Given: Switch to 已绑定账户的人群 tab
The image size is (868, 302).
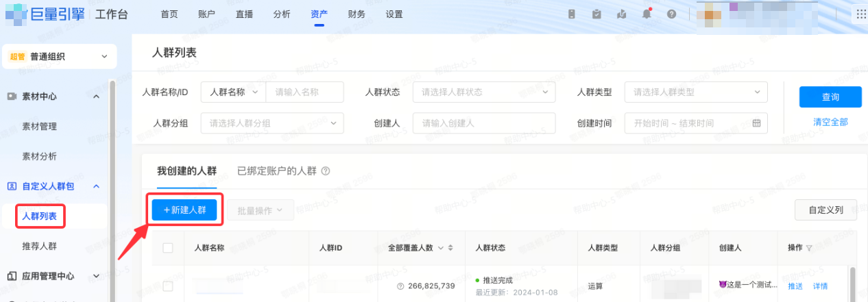Looking at the screenshot, I should pos(277,171).
